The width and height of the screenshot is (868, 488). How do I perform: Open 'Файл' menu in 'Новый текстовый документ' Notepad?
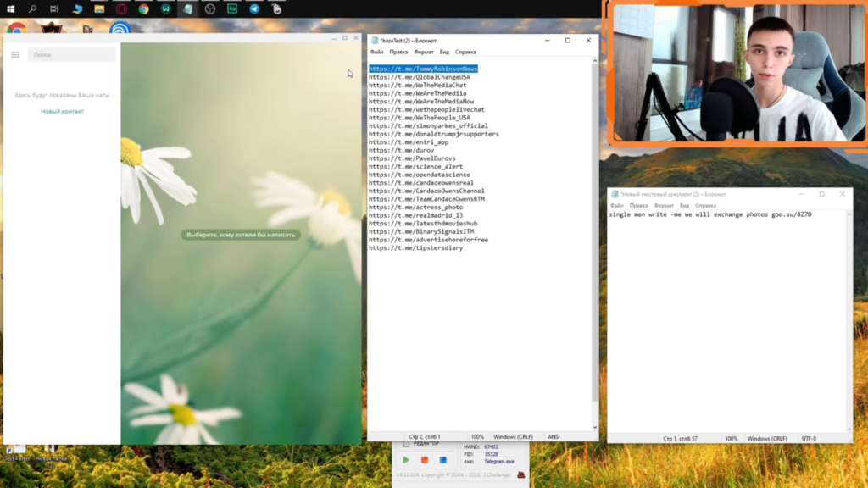pos(617,206)
